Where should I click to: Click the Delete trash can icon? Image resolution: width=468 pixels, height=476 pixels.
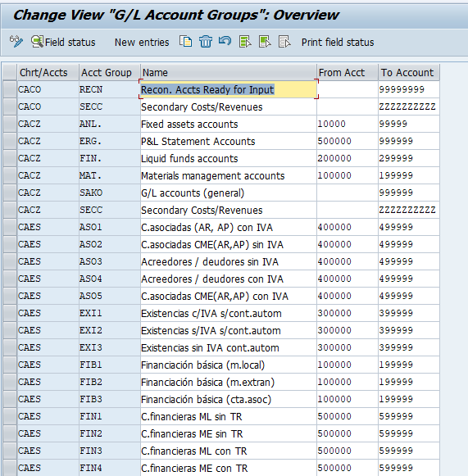point(206,42)
